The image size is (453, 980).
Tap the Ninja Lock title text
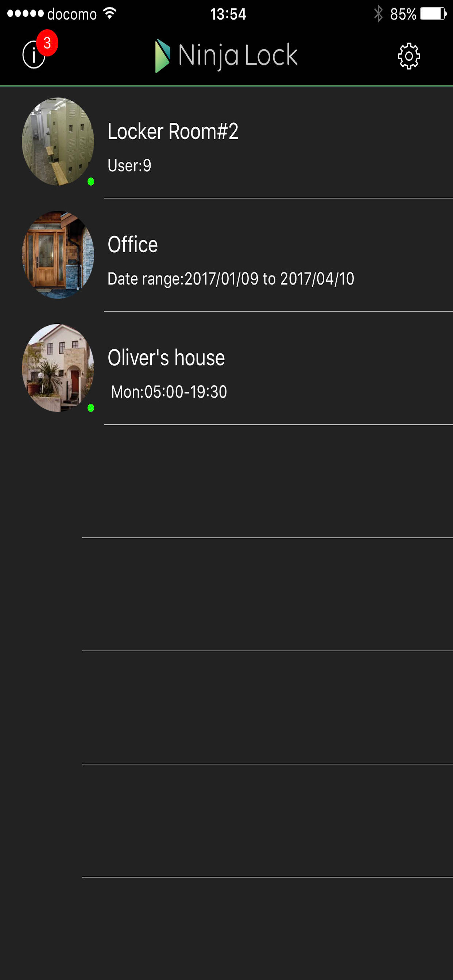click(x=238, y=56)
